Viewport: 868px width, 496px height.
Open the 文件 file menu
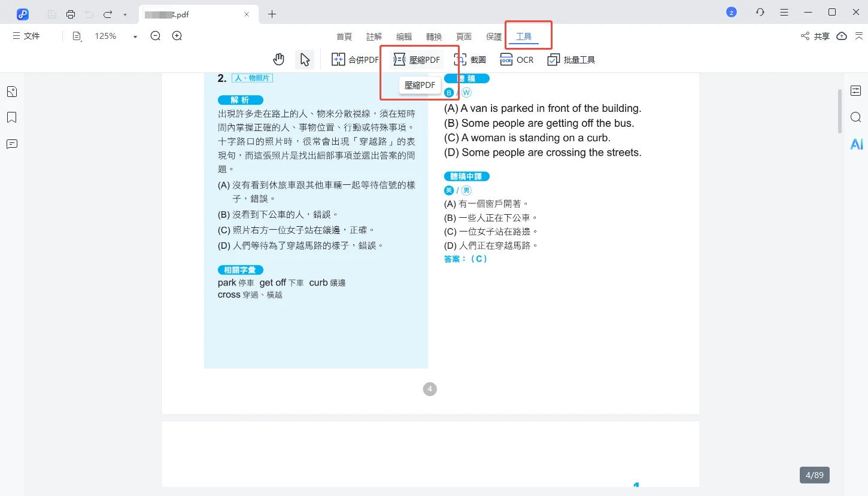(26, 36)
